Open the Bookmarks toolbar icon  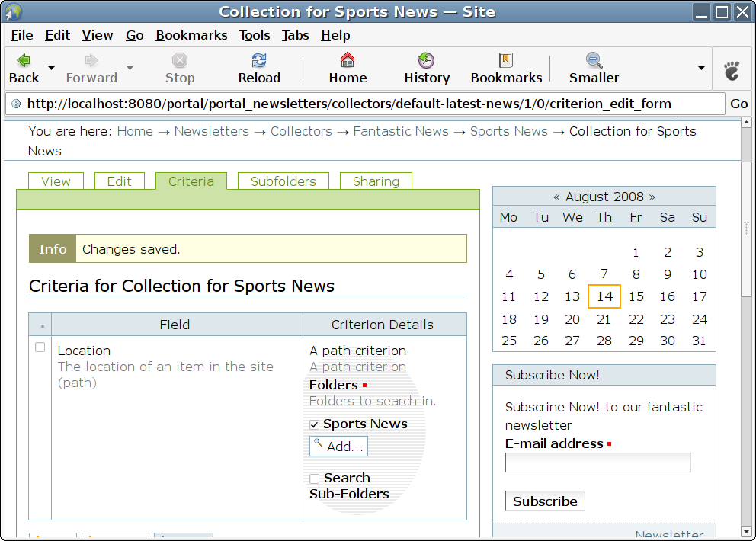[506, 60]
